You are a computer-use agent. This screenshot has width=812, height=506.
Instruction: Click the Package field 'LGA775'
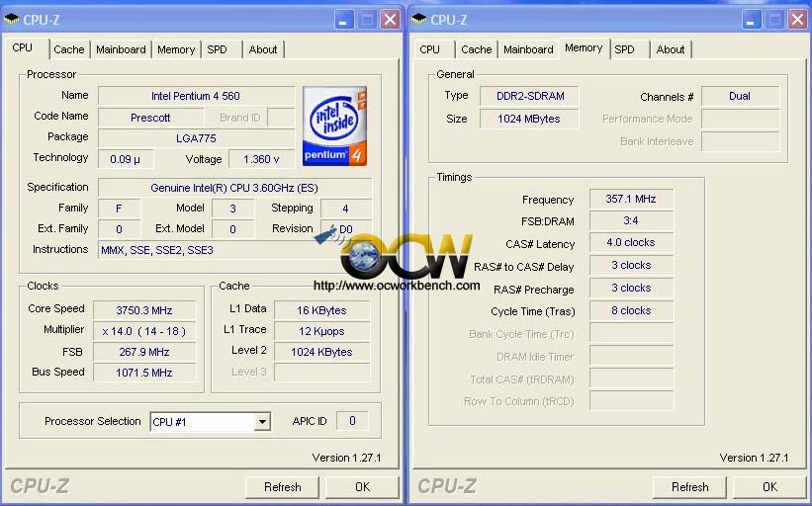[x=196, y=138]
